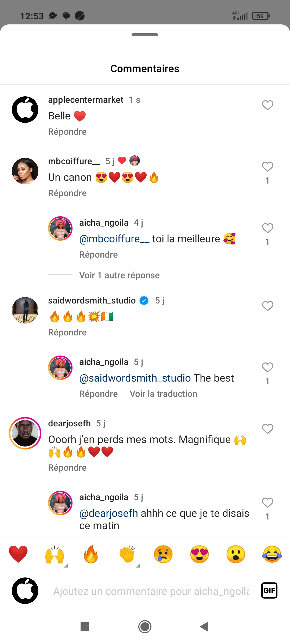Tap "Voir la traduction" under The best
Viewport: 290px width, 644px height.
tap(163, 394)
